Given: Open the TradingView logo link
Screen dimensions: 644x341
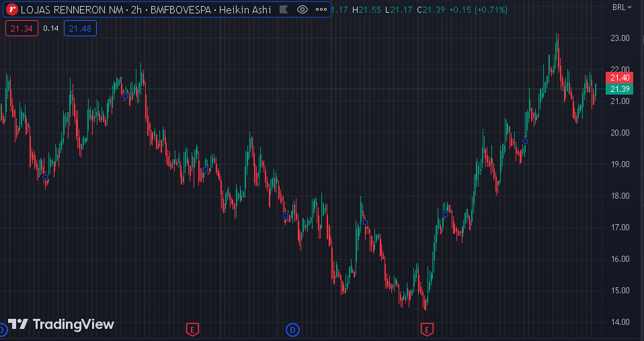Looking at the screenshot, I should (x=61, y=324).
